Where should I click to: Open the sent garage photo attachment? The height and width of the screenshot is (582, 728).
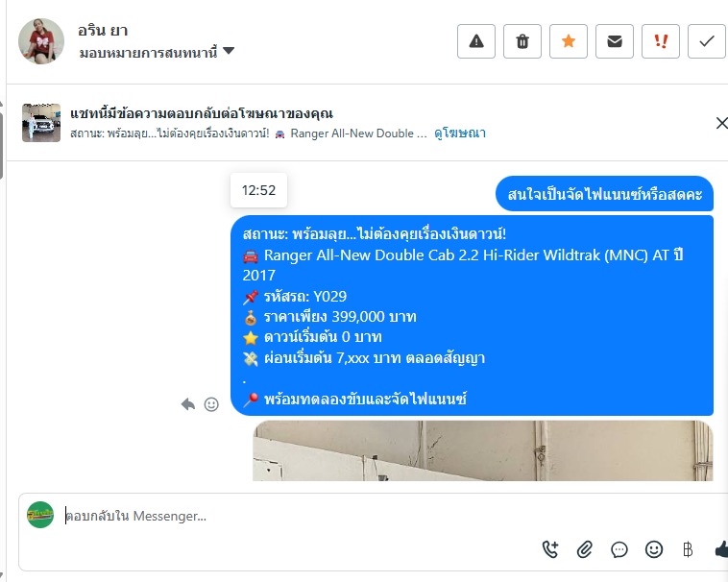[x=483, y=450]
